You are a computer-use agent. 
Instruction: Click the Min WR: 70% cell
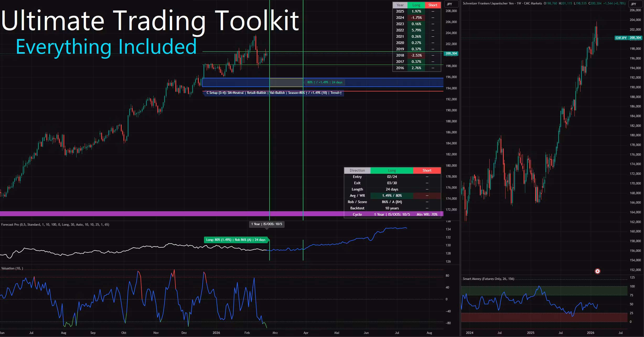point(427,215)
